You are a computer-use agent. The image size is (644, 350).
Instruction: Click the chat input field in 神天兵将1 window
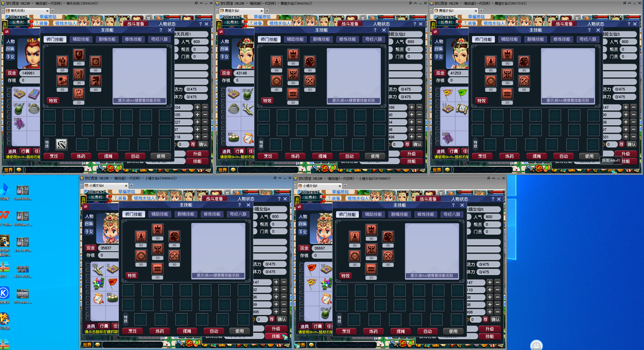(54, 169)
